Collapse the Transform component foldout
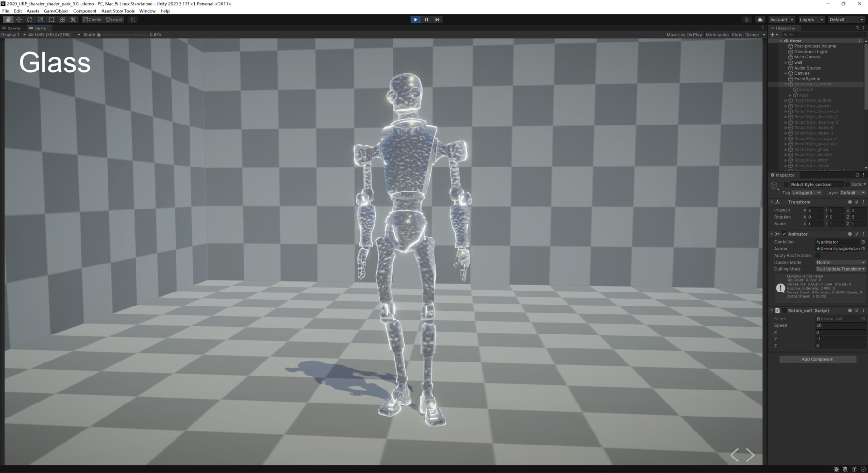The image size is (868, 473). click(x=772, y=202)
